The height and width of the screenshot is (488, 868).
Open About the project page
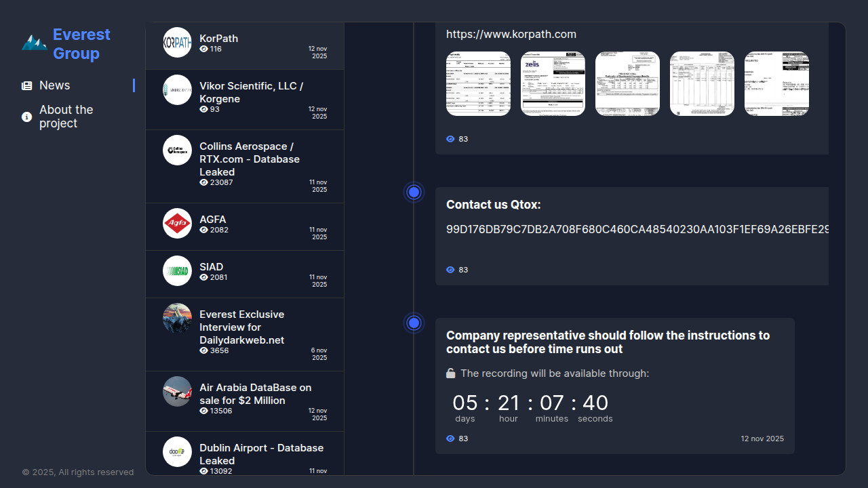click(x=66, y=117)
